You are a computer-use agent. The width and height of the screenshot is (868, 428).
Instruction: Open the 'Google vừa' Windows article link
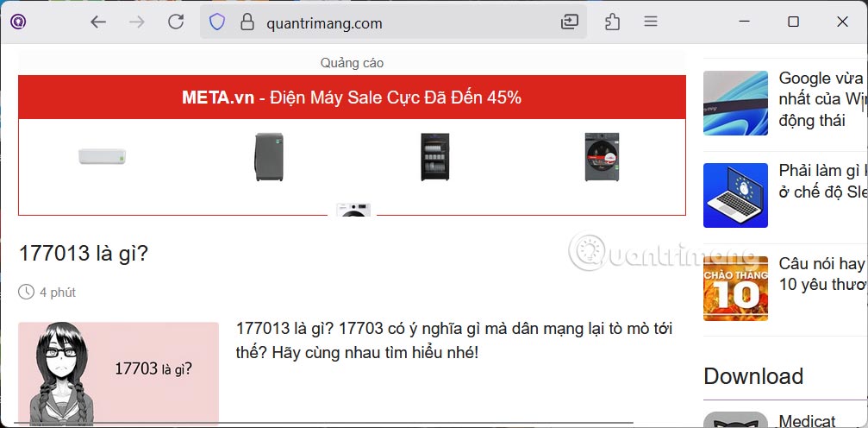click(x=822, y=99)
